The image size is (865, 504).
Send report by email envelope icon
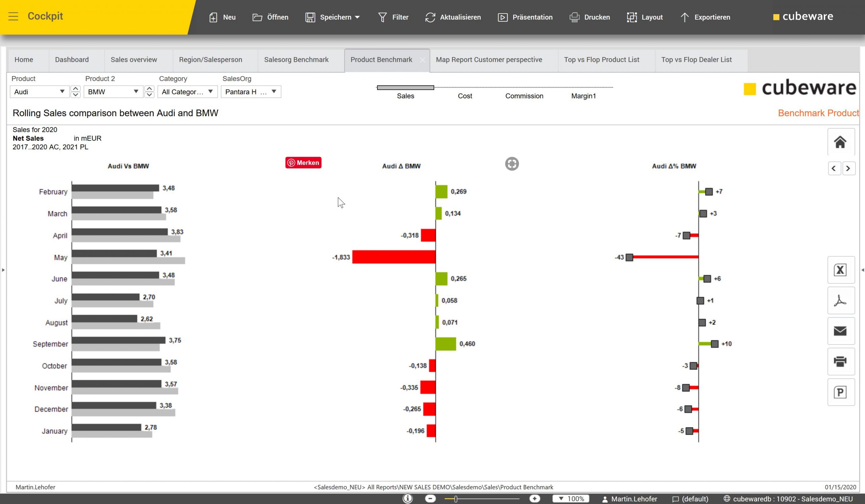click(x=841, y=331)
